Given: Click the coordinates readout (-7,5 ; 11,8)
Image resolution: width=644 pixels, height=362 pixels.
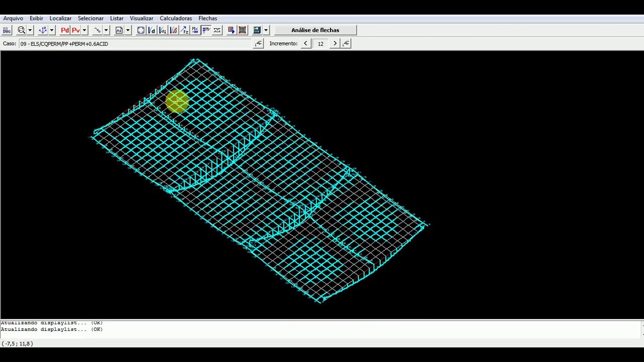Looking at the screenshot, I should point(17,344).
